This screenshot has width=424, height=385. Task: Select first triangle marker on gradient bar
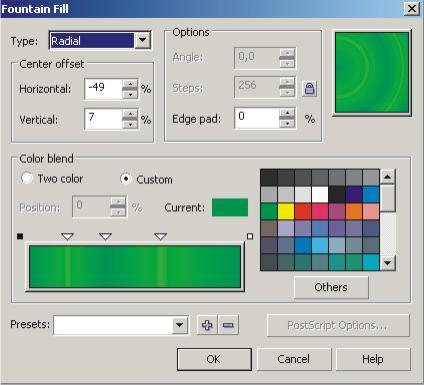(x=68, y=237)
